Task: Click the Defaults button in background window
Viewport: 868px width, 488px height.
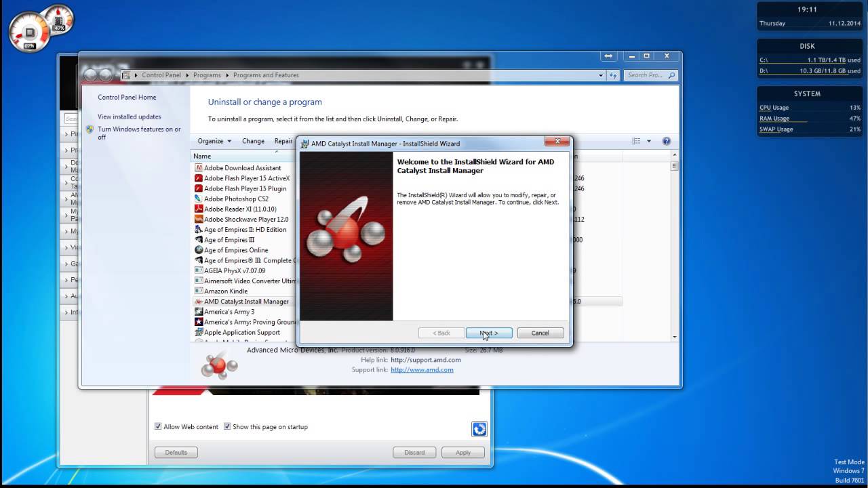Action: click(176, 452)
